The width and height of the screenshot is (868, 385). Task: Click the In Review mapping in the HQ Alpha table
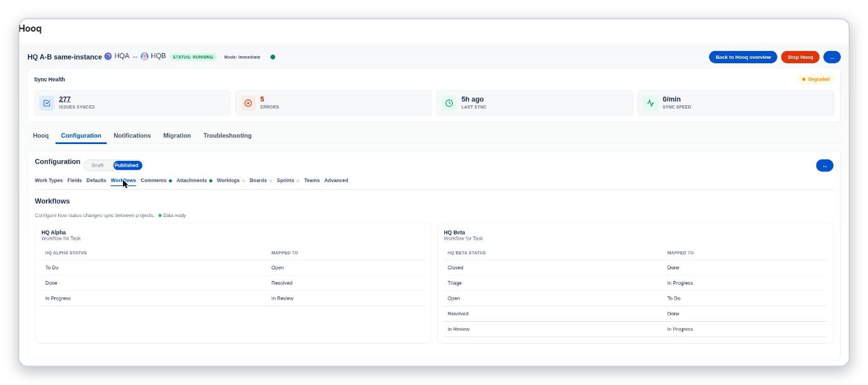283,298
